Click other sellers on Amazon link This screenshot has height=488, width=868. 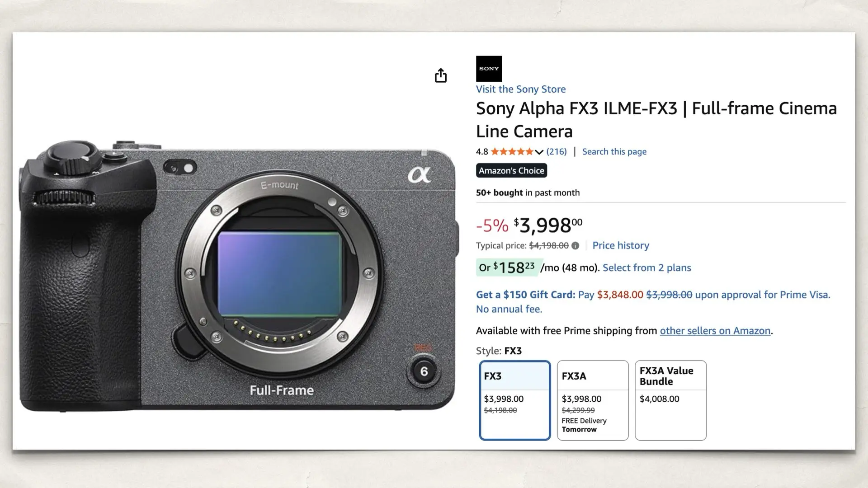(716, 330)
